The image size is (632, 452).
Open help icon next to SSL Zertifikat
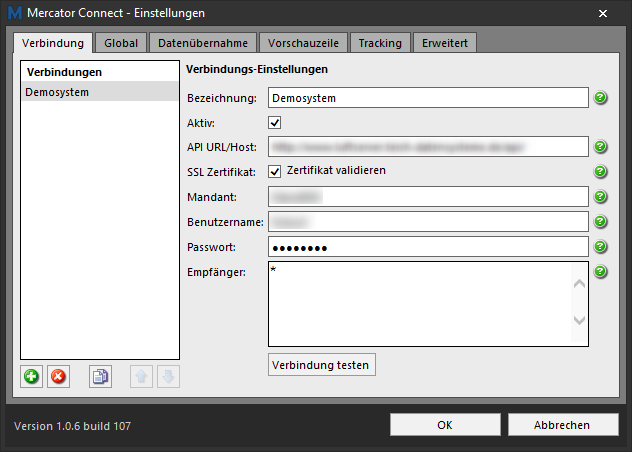coord(601,171)
